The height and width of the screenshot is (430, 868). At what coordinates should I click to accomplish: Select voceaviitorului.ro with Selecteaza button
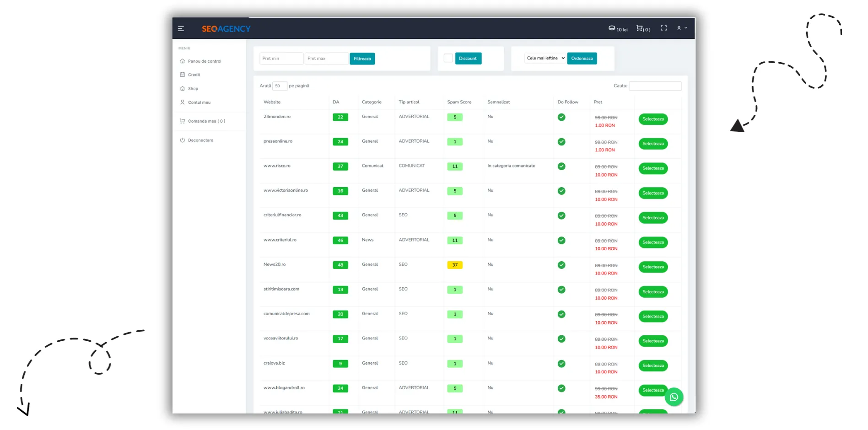click(653, 341)
